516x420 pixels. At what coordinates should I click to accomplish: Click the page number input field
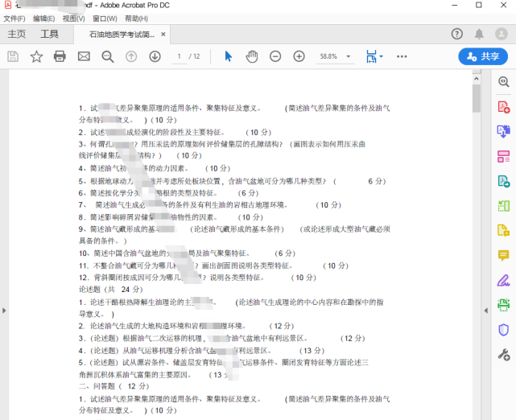tap(180, 56)
